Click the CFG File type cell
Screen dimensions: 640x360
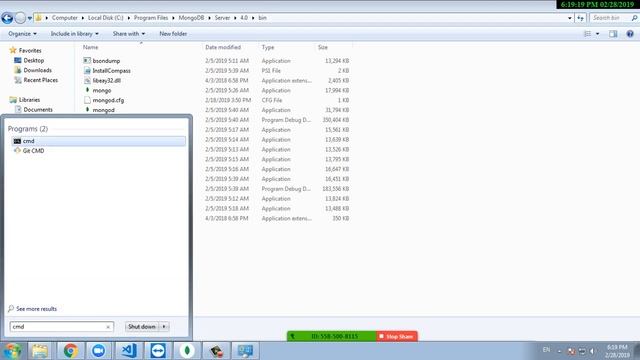[272, 100]
